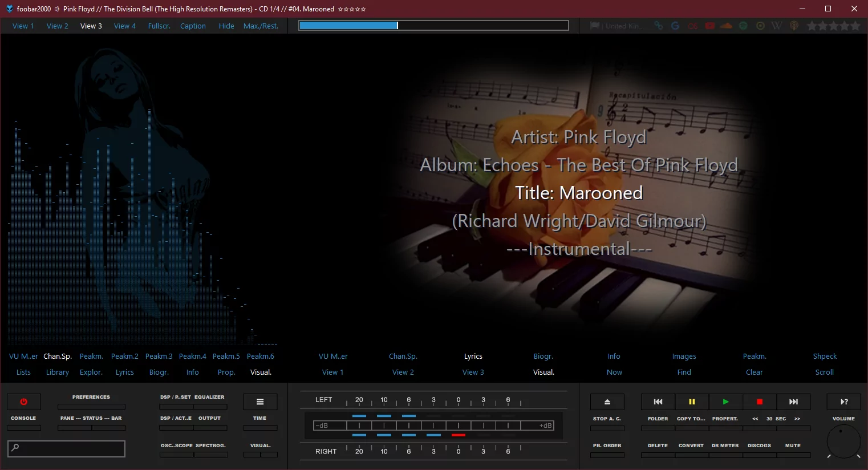
Task: Click the magnifier icon in search box
Action: click(15, 448)
